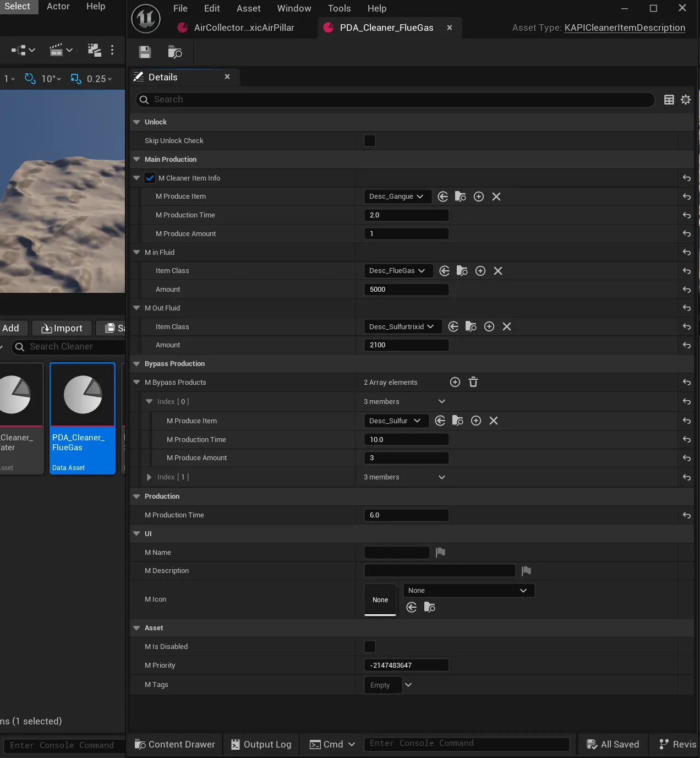Open the Window menu
This screenshot has width=700, height=758.
(x=294, y=8)
